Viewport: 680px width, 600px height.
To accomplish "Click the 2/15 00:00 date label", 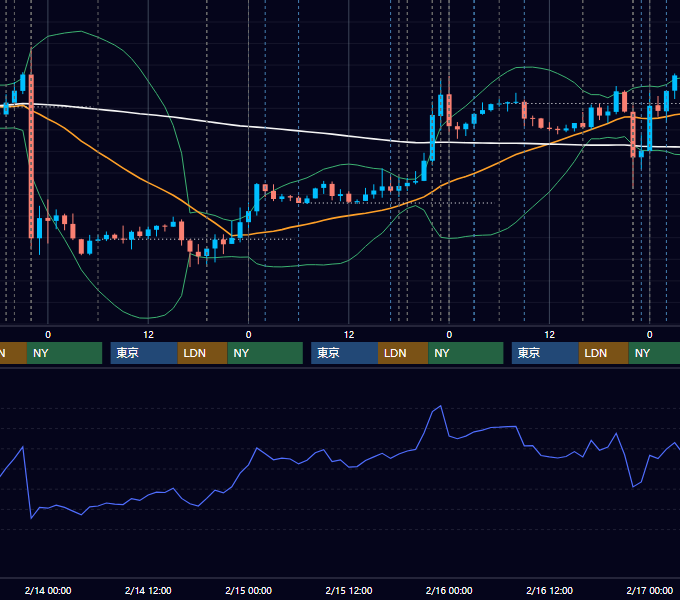I will [248, 590].
